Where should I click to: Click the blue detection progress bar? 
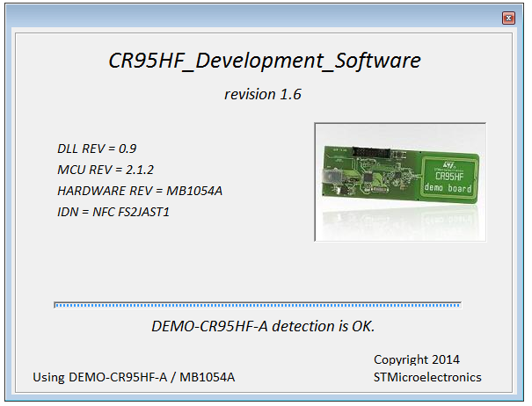[x=258, y=305]
